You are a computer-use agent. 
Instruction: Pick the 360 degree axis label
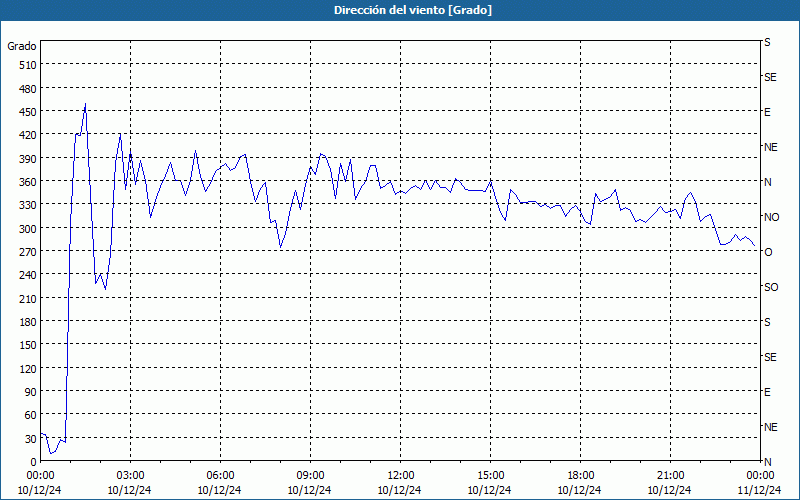point(28,182)
